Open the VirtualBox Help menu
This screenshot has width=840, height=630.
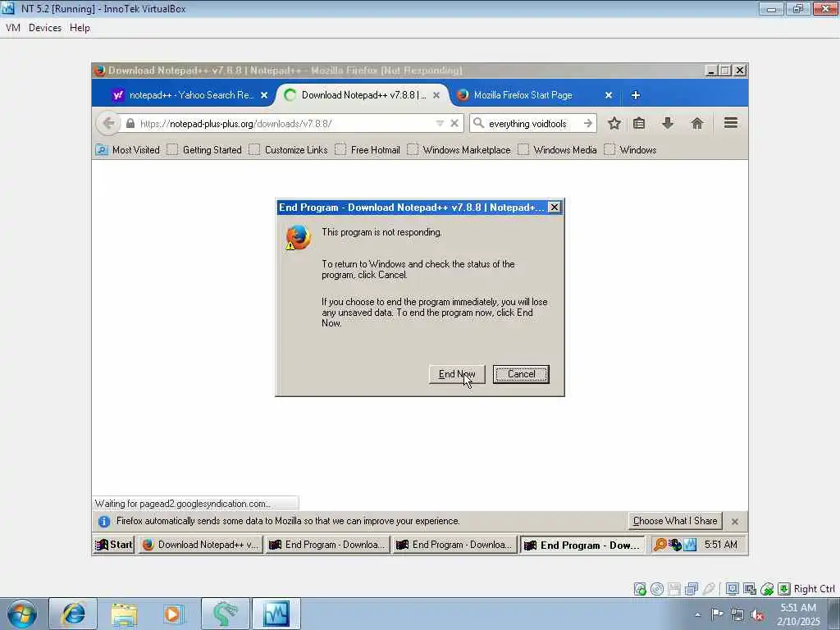coord(80,28)
